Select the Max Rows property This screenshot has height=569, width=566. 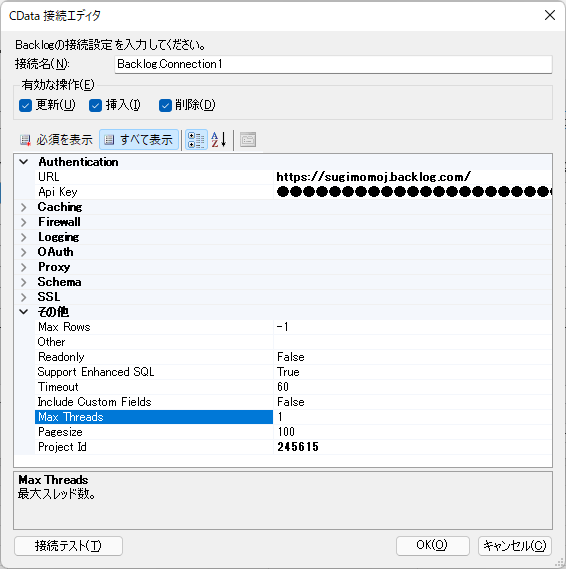[x=154, y=327]
